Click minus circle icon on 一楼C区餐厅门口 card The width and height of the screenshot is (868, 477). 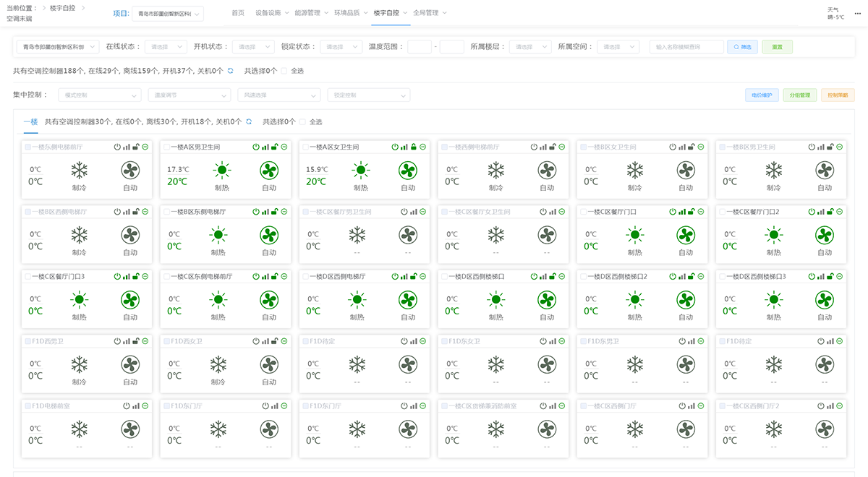coord(701,212)
